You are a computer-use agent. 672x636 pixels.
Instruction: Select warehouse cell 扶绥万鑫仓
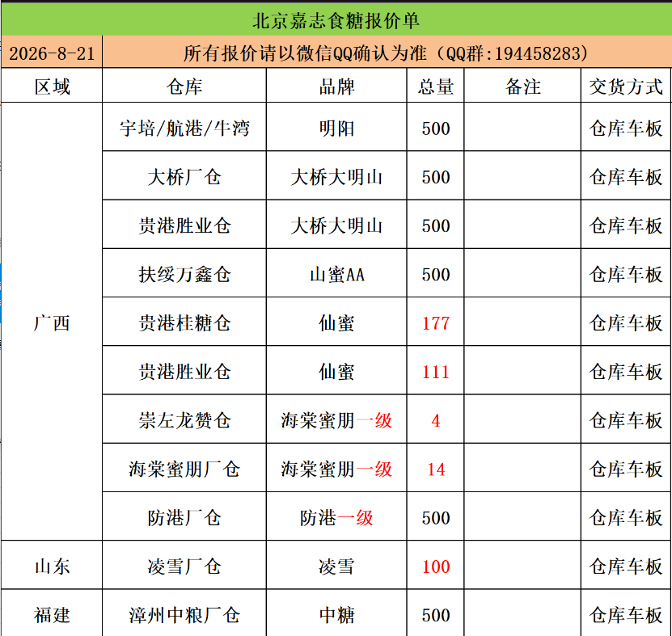tap(184, 274)
